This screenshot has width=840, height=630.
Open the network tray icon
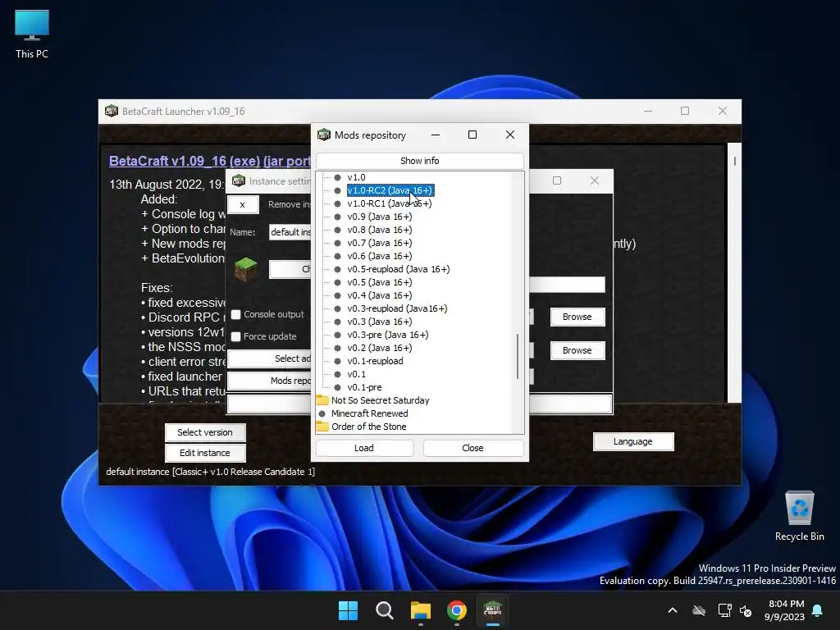[724, 610]
